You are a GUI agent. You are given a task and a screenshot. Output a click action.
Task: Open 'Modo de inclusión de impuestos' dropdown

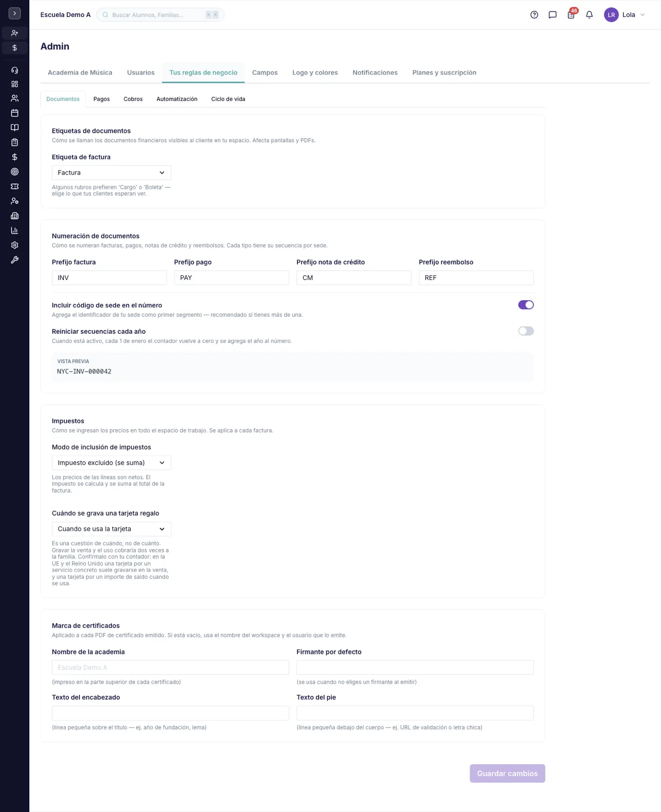(x=111, y=463)
